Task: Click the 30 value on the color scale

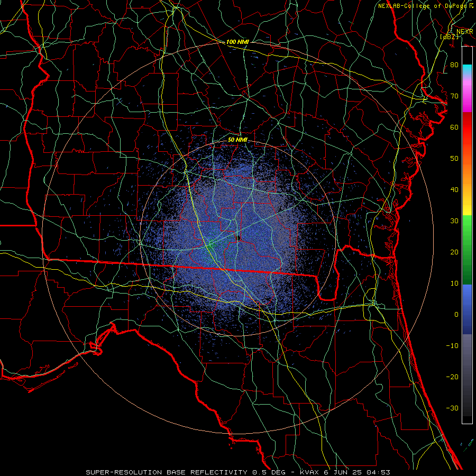Action: [x=454, y=221]
